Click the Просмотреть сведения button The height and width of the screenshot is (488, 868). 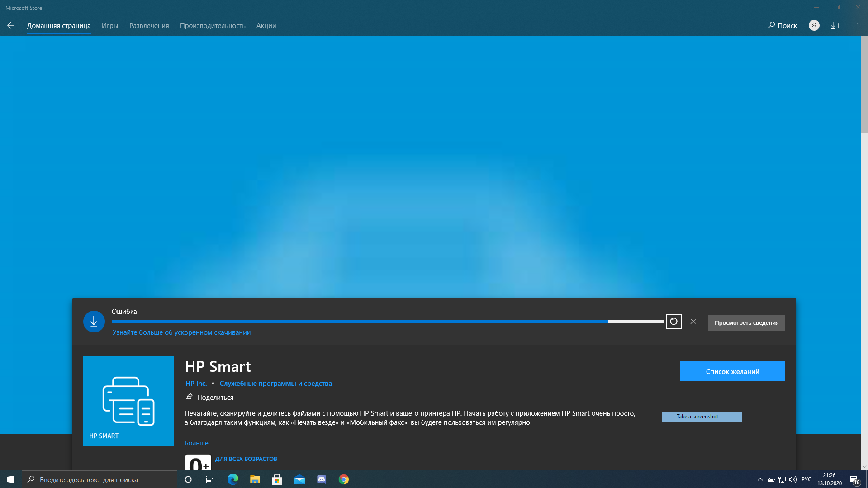[746, 323]
